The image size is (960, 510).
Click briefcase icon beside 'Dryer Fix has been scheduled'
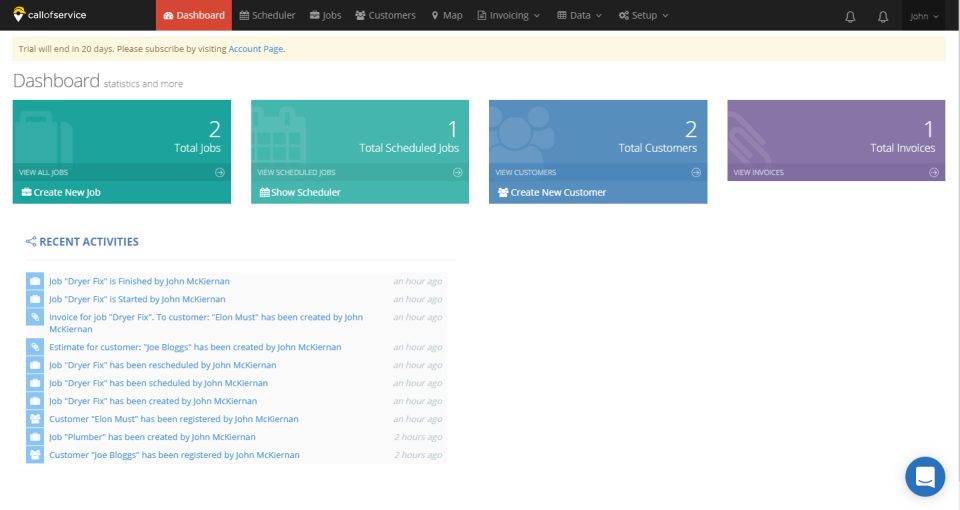click(35, 383)
